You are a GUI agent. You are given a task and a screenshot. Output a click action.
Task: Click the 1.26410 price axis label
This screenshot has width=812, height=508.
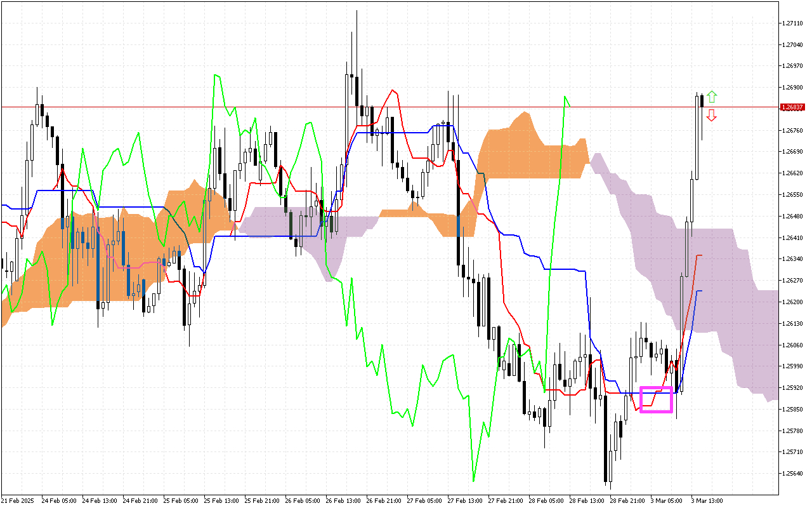coord(793,238)
